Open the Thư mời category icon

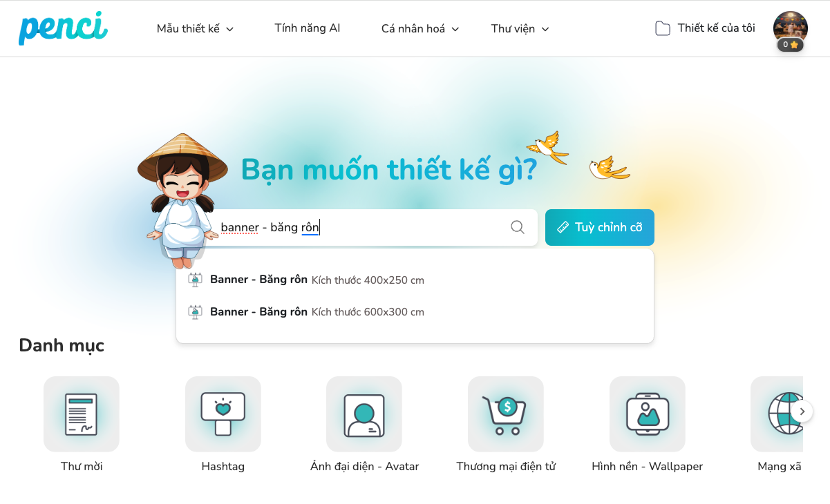(x=82, y=414)
